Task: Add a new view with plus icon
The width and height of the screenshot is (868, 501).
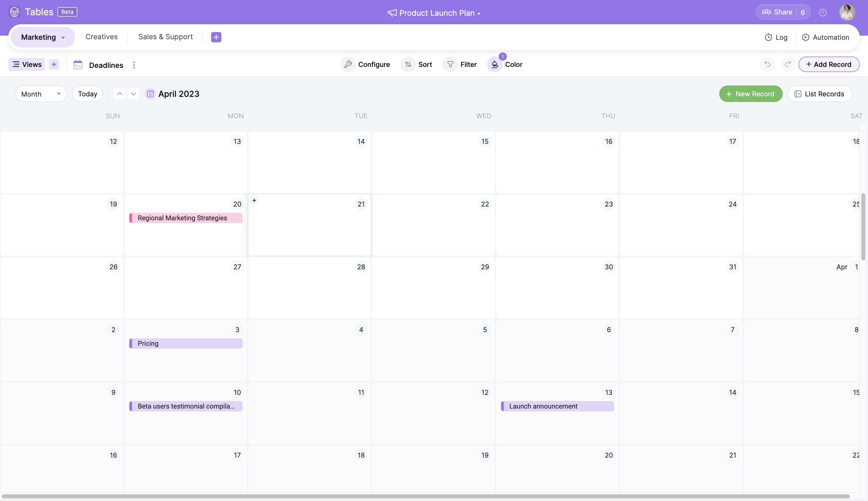Action: pyautogui.click(x=54, y=64)
